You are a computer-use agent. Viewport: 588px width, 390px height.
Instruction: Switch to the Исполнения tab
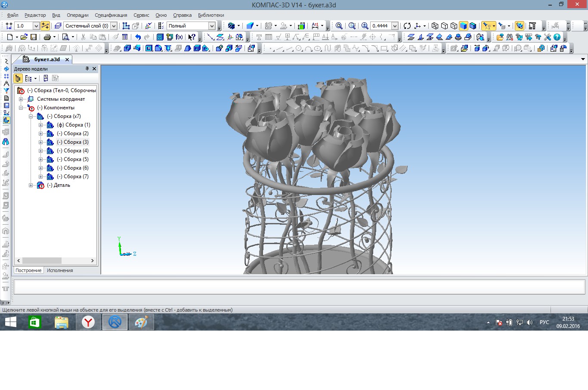click(x=60, y=270)
